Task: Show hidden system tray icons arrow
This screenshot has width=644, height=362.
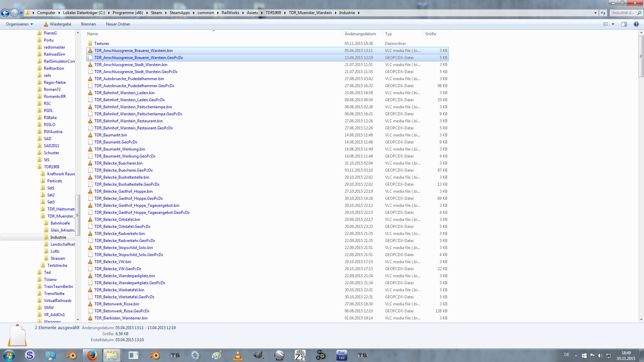Action: click(576, 356)
